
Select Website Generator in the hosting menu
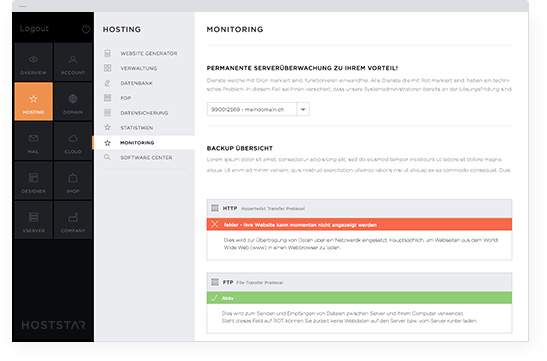pos(144,53)
